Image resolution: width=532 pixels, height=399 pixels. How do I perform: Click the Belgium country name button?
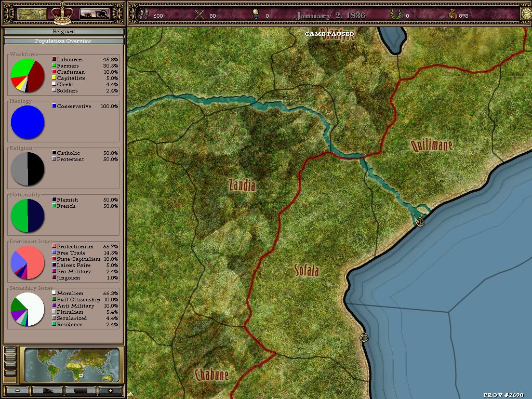[63, 32]
